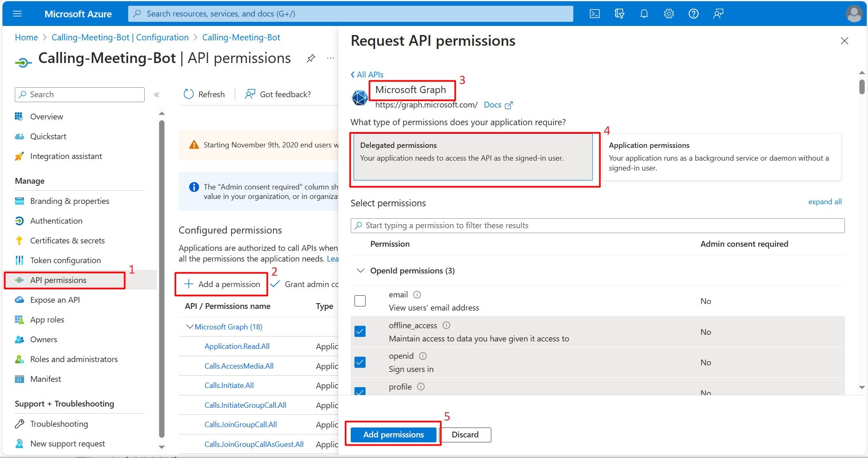868x458 pixels.
Task: Open Application.Read.All permission
Action: [x=237, y=346]
